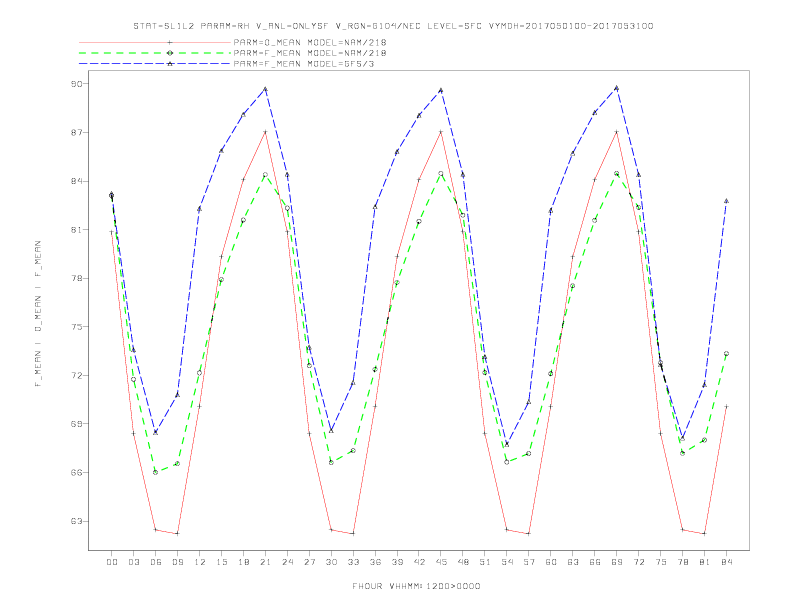Click x-axis forecast hour label 48
792x612 pixels.
click(x=463, y=562)
